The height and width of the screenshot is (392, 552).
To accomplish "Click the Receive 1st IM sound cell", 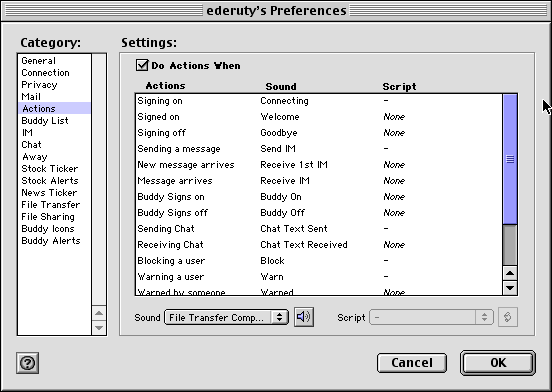I will tap(294, 165).
